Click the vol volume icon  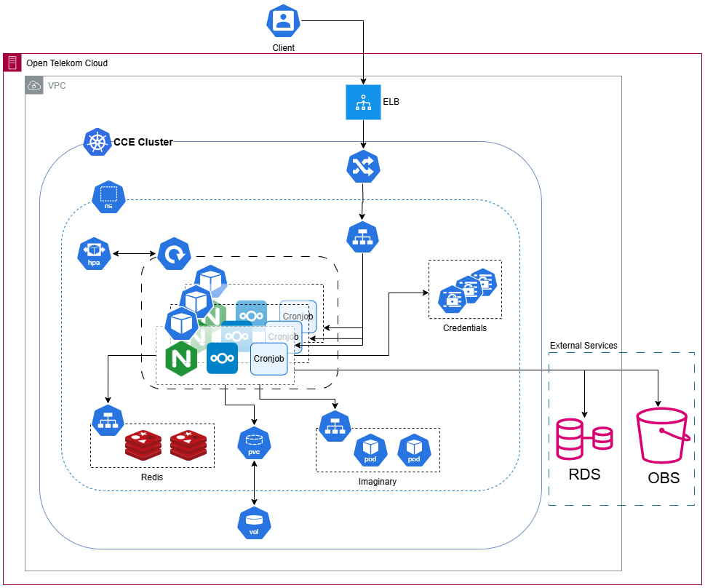coord(254,523)
